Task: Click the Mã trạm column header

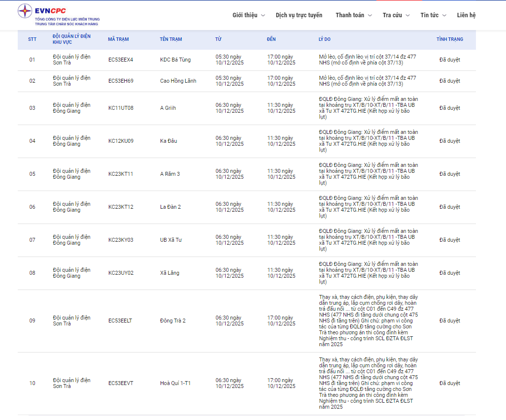Action: 118,39
